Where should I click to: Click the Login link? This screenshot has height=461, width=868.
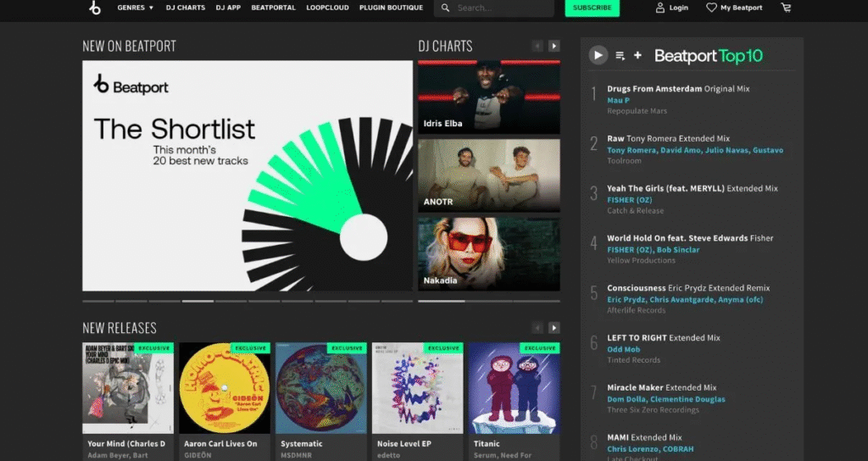point(679,8)
